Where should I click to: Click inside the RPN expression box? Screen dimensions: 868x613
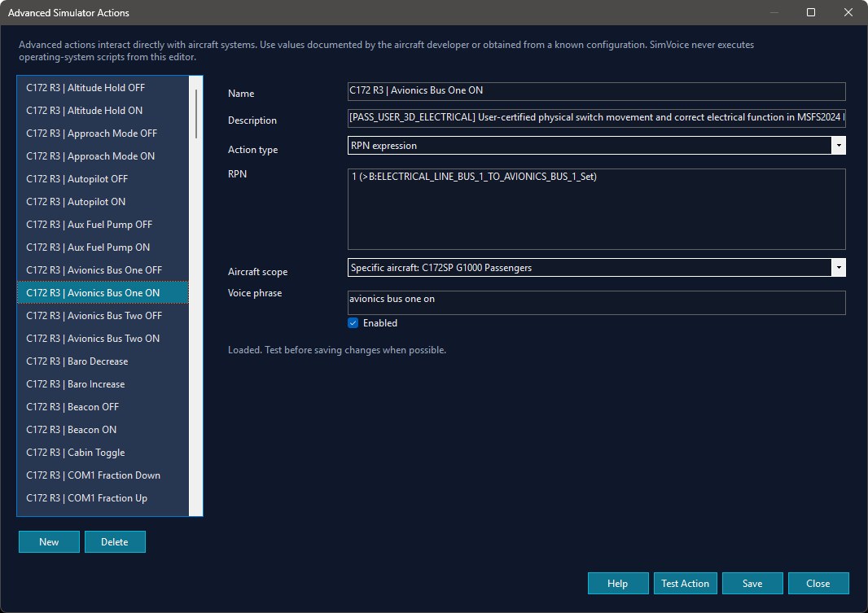[x=596, y=209]
